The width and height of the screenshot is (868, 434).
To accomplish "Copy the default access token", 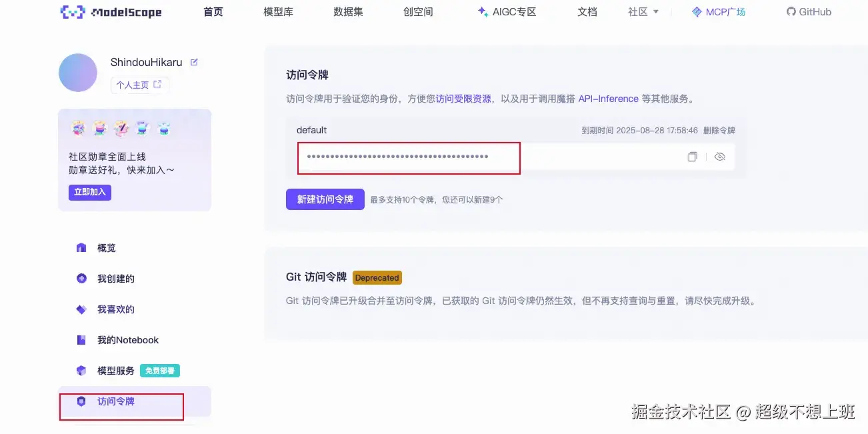I will 692,156.
